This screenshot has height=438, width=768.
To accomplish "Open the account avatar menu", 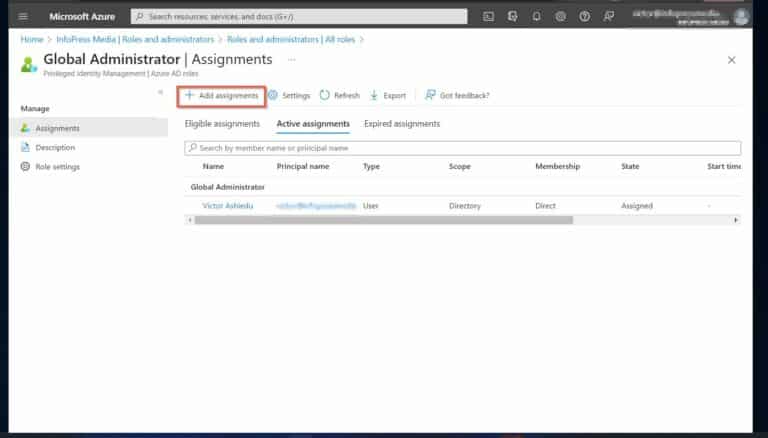I will 741,17.
